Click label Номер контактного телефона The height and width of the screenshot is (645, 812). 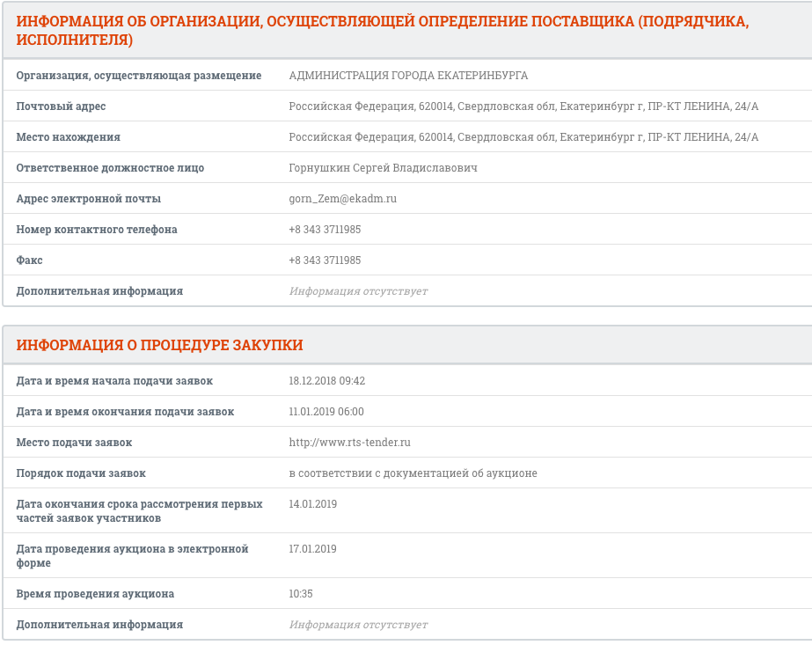(97, 230)
